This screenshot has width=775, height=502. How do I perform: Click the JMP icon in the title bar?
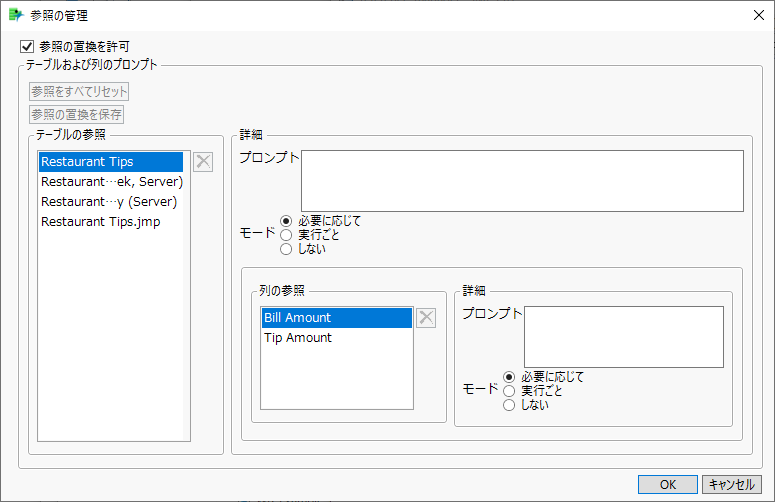[16, 15]
